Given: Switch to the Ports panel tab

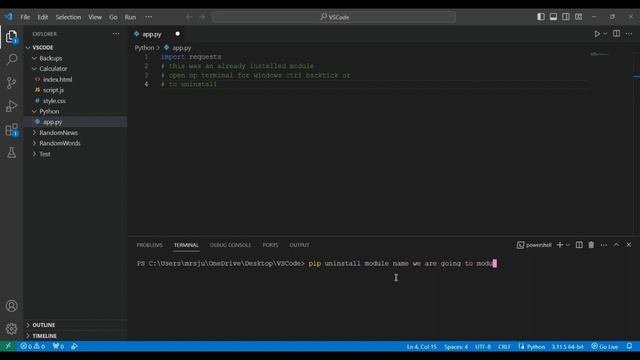Looking at the screenshot, I should coord(270,245).
